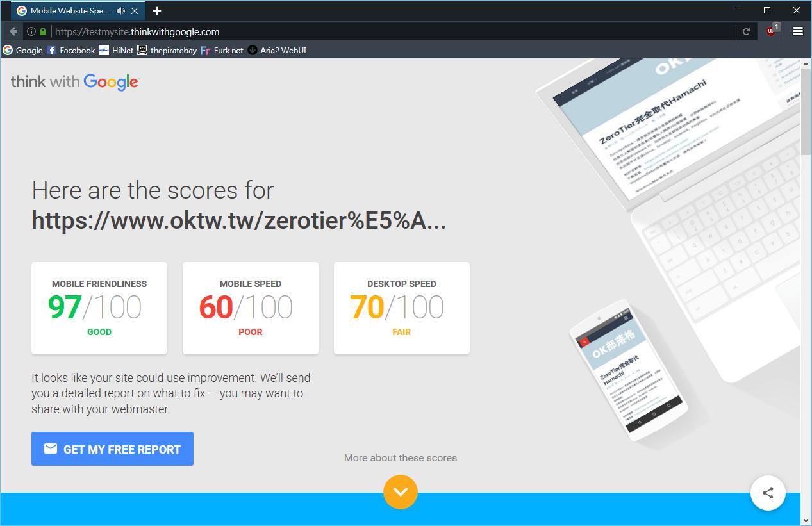The height and width of the screenshot is (526, 812).
Task: Open the Furk.net bookmark
Action: [x=222, y=50]
